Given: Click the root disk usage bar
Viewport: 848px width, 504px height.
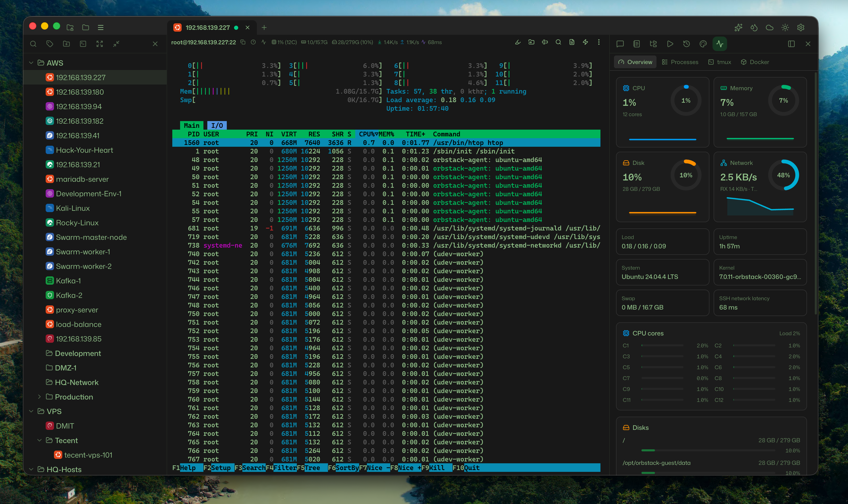Looking at the screenshot, I should (x=708, y=450).
